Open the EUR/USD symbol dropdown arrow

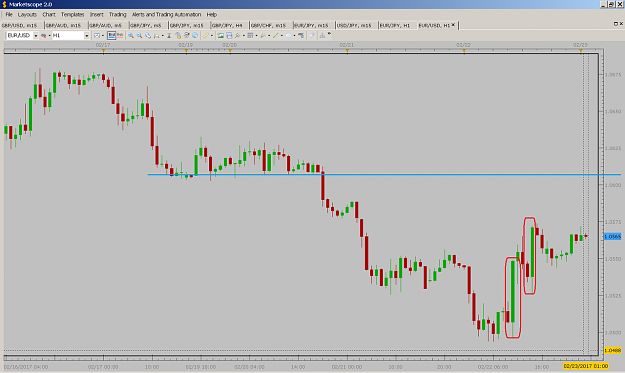(x=35, y=35)
